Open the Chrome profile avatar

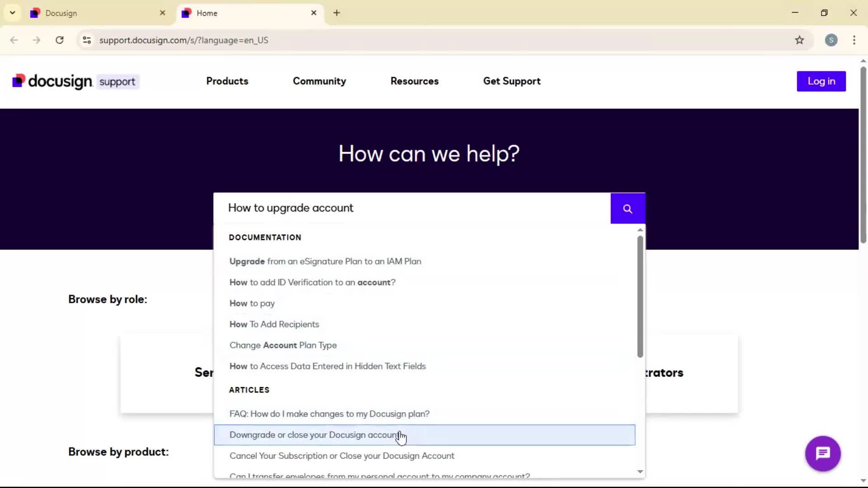pyautogui.click(x=831, y=40)
